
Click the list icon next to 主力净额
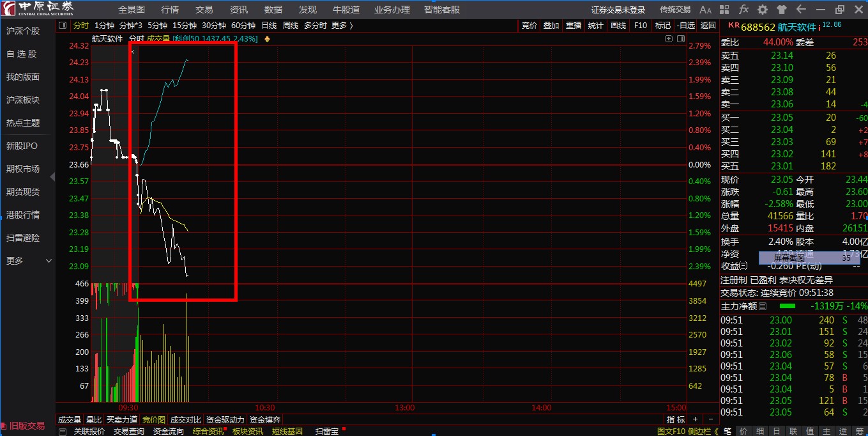pos(763,306)
